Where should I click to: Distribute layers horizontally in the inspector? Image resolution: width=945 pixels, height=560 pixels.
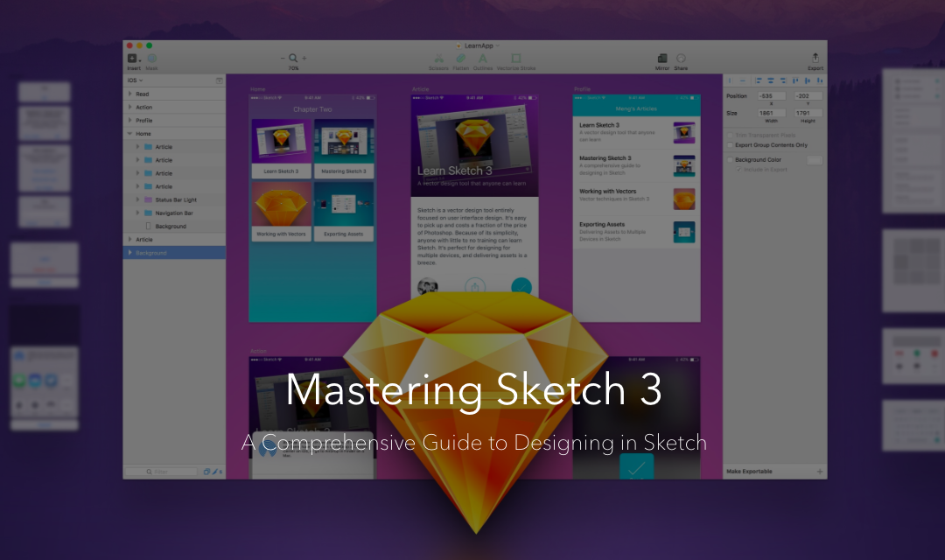[731, 80]
